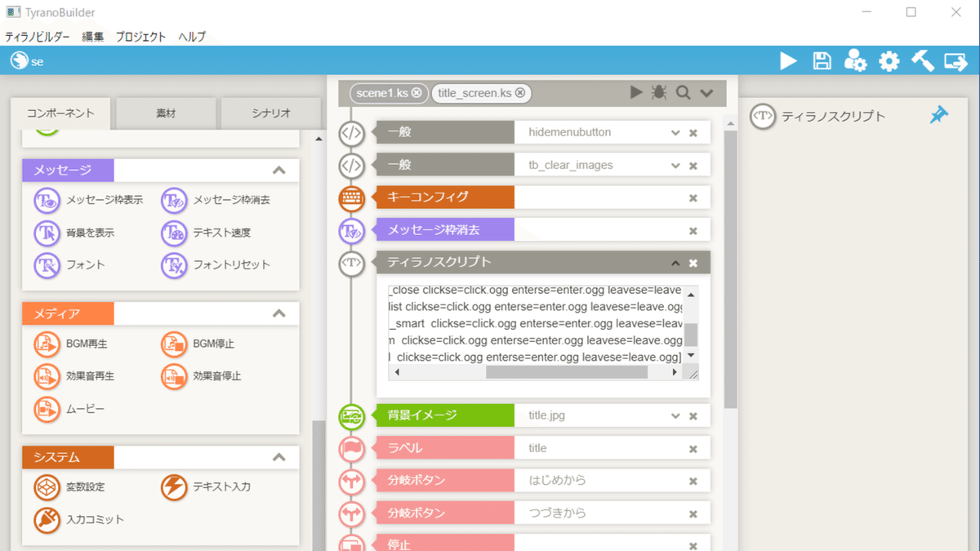Add 背景を表示 component

(x=74, y=233)
